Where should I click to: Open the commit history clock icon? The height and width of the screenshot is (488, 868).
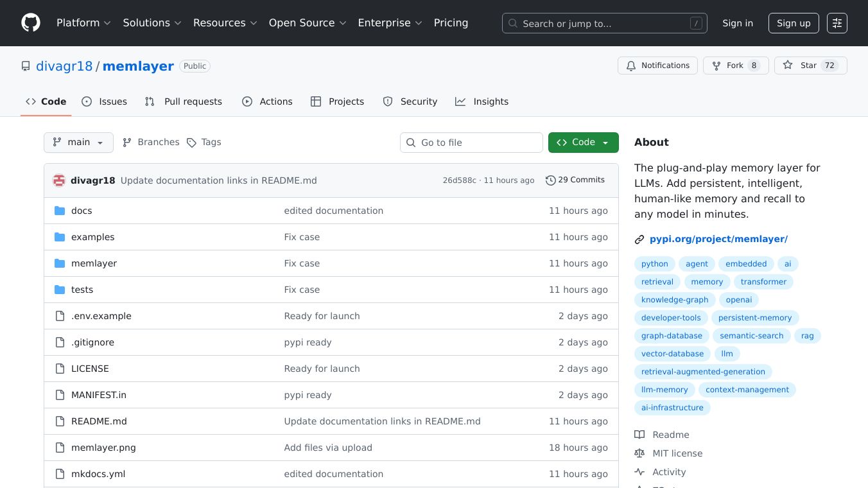point(550,180)
